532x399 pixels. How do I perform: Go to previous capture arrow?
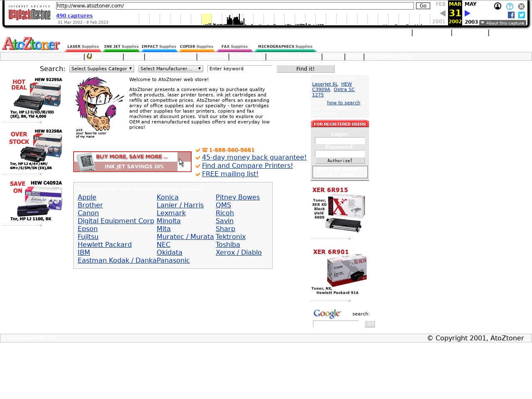click(443, 13)
